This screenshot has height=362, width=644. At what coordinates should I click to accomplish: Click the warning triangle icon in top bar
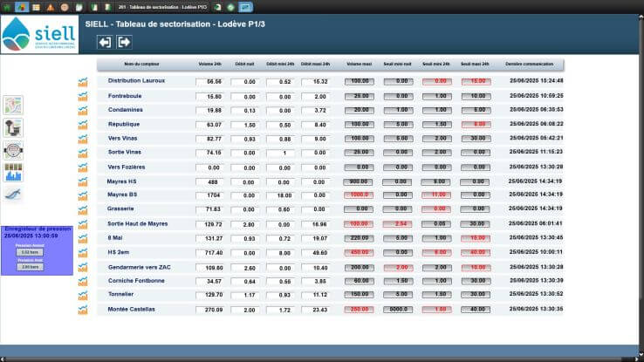point(50,6)
